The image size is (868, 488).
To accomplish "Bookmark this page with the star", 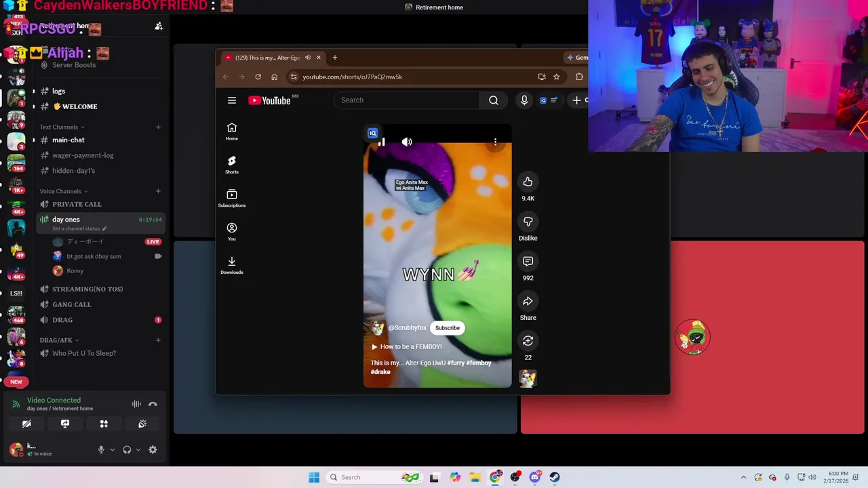I will 557,77.
